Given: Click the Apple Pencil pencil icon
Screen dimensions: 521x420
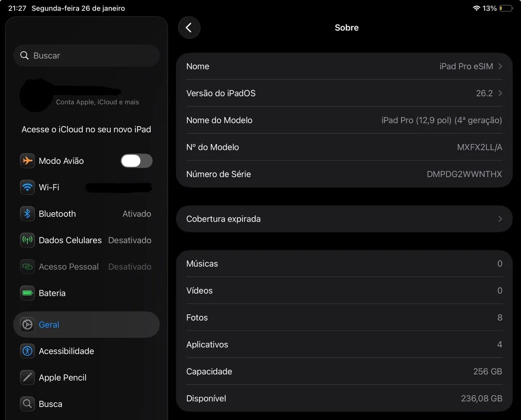Looking at the screenshot, I should [27, 377].
